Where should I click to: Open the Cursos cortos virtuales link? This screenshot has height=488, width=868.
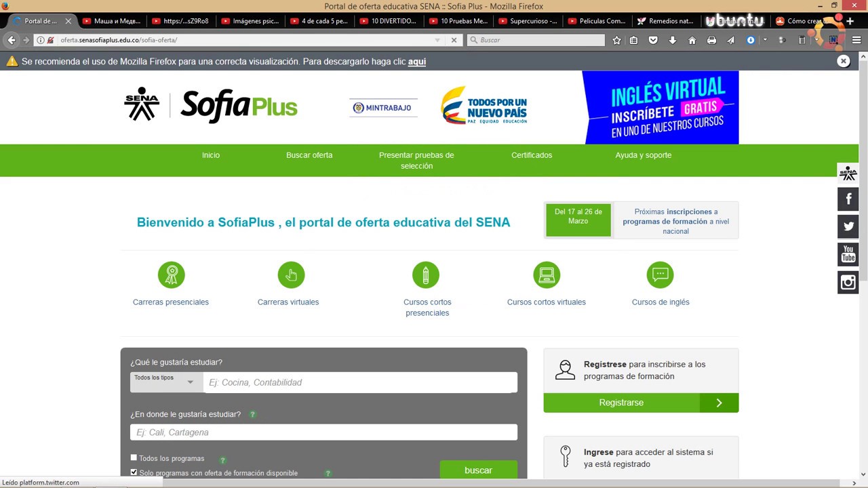[x=547, y=302]
